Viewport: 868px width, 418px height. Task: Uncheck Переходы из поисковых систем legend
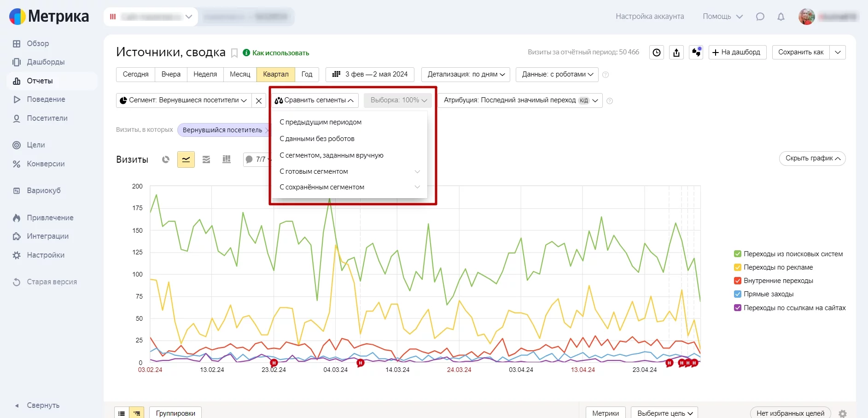point(738,254)
